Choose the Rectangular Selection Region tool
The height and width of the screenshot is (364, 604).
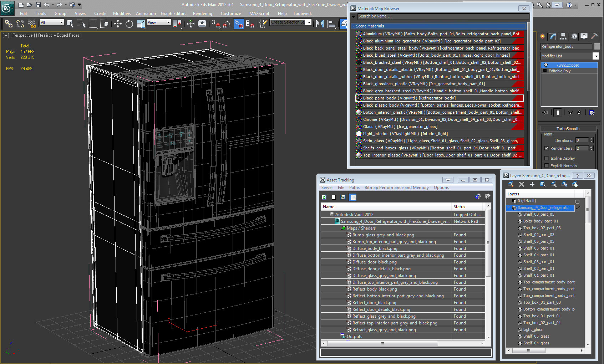tap(93, 24)
